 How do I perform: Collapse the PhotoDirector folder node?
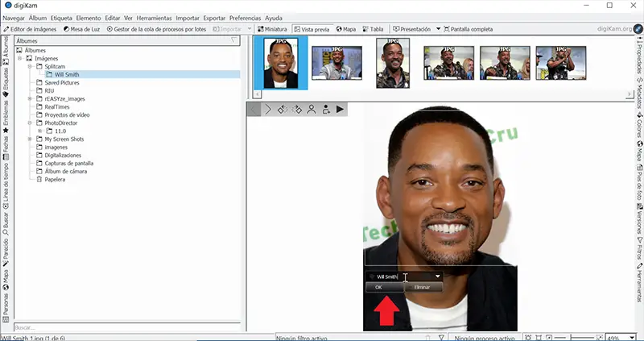point(30,123)
